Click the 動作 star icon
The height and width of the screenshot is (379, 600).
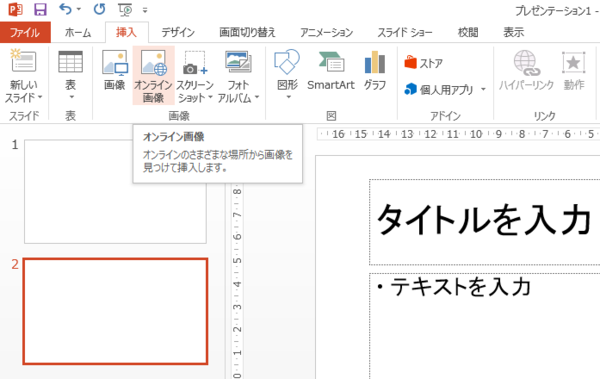tap(574, 63)
